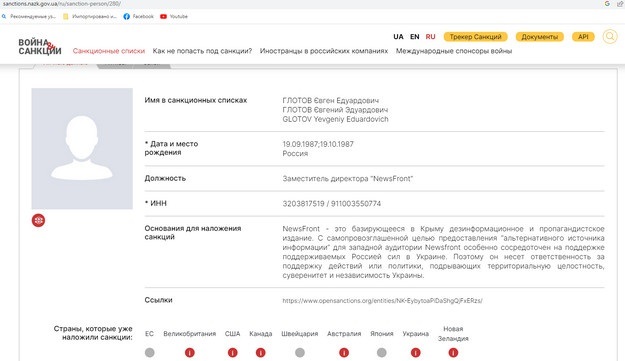This screenshot has height=361, width=625.
Task: Click the Google icon in address bar
Action: 607,4
